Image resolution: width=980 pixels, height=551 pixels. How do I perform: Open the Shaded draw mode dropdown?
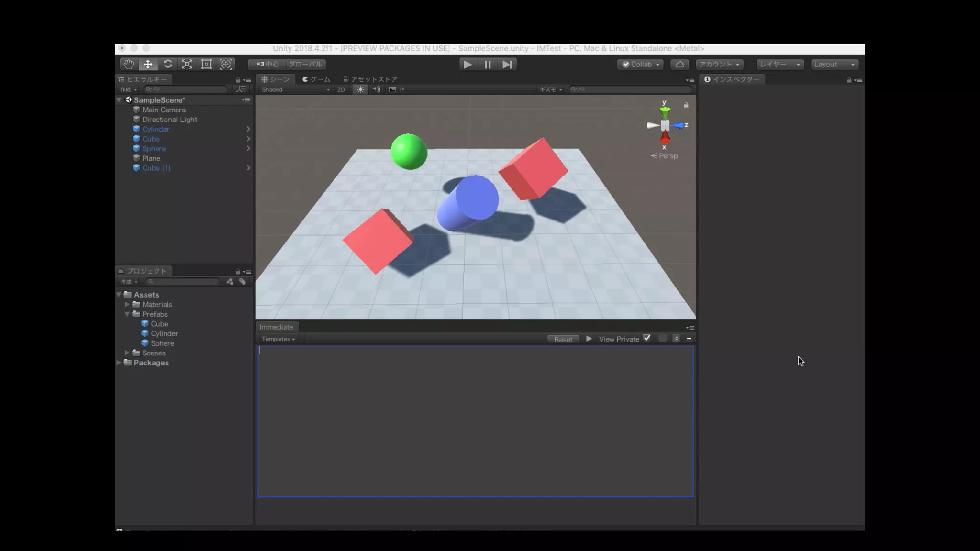point(295,89)
